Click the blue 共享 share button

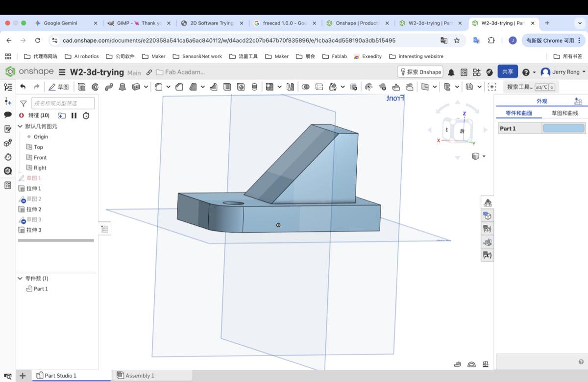pyautogui.click(x=508, y=72)
